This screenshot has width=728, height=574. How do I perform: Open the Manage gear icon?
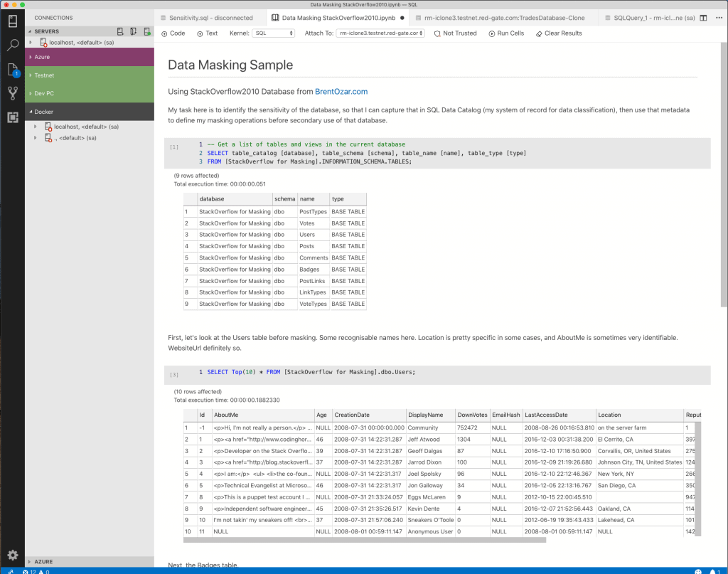(x=13, y=555)
